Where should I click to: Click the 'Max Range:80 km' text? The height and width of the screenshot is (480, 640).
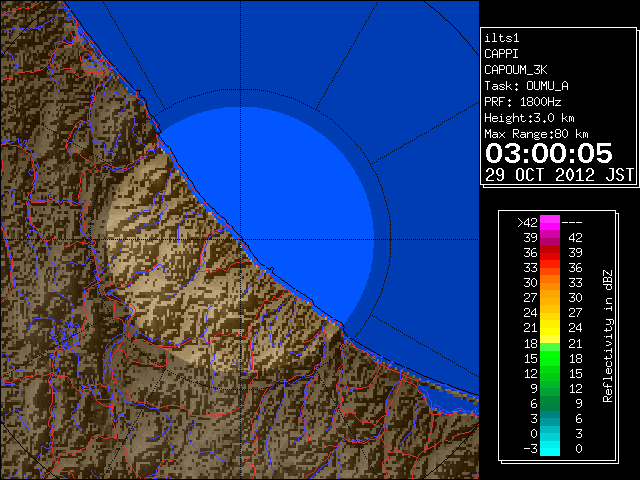coord(536,134)
